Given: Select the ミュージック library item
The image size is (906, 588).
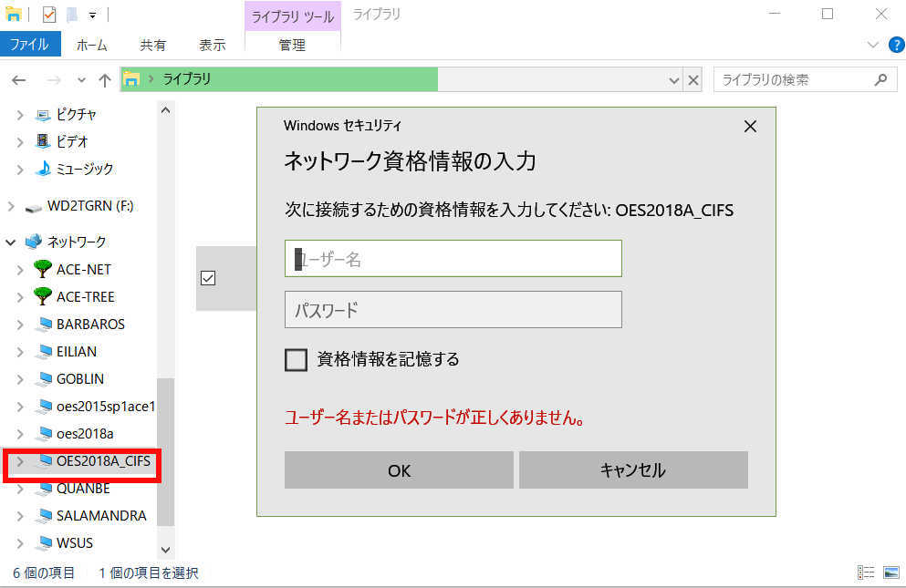Looking at the screenshot, I should coord(84,169).
